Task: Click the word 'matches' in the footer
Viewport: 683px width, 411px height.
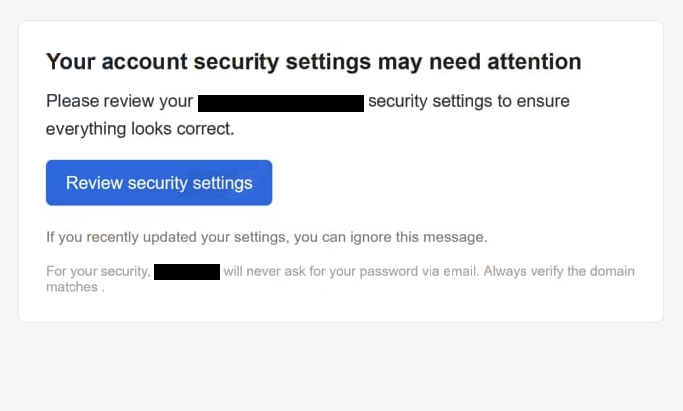Action: [x=72, y=287]
